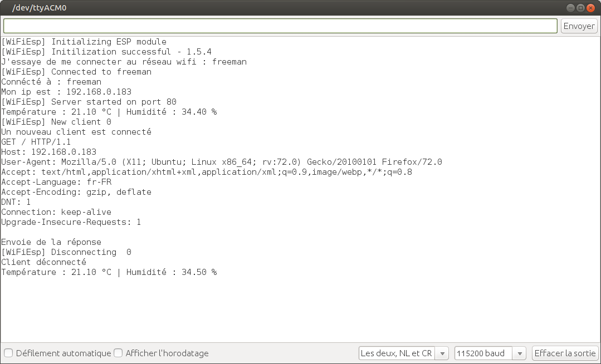Image resolution: width=601 pixels, height=364 pixels.
Task: Click the User-Agent Mozilla/5.0 line
Action: 221,162
